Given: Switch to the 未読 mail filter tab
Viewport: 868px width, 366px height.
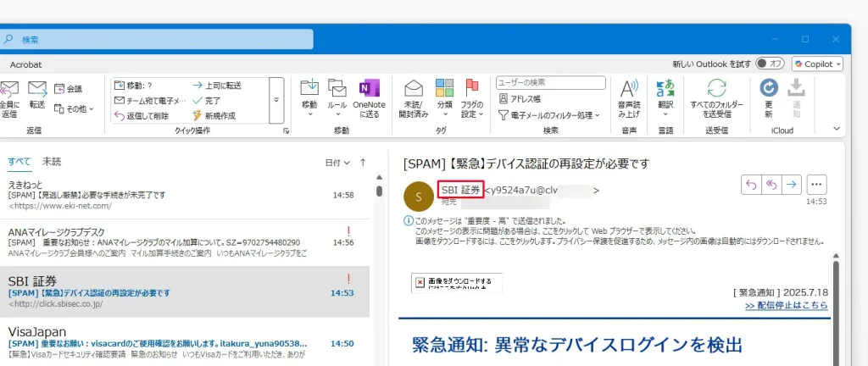Looking at the screenshot, I should click(52, 162).
